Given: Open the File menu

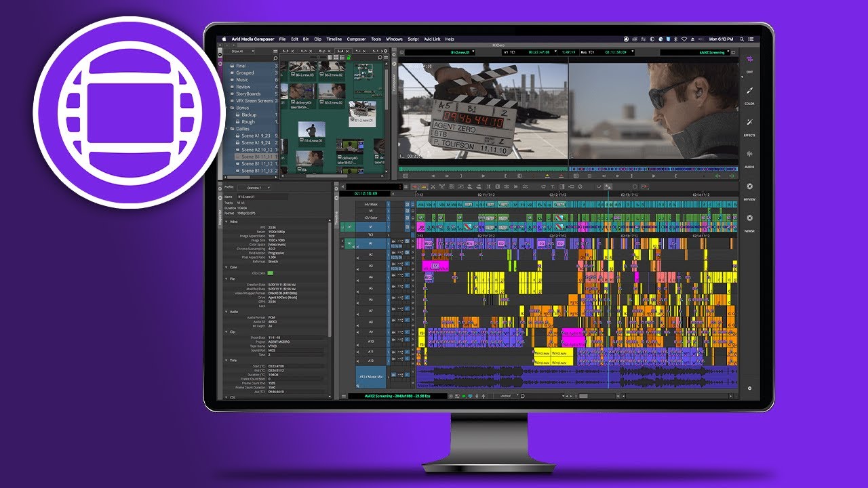Looking at the screenshot, I should tap(282, 39).
